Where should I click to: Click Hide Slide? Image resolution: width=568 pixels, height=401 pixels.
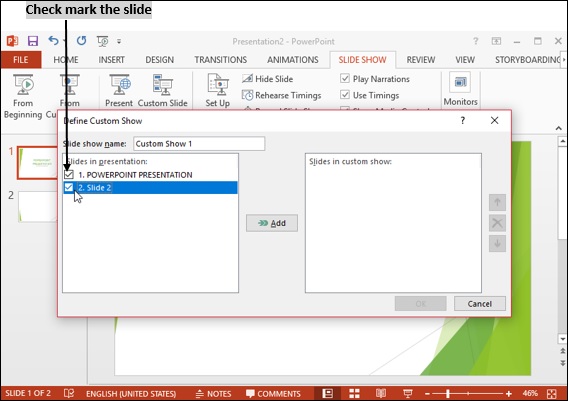click(267, 79)
